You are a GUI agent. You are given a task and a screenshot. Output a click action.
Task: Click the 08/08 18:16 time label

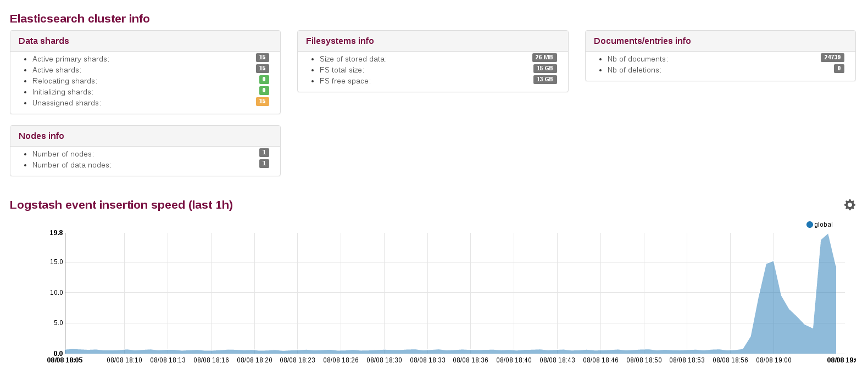(x=211, y=360)
